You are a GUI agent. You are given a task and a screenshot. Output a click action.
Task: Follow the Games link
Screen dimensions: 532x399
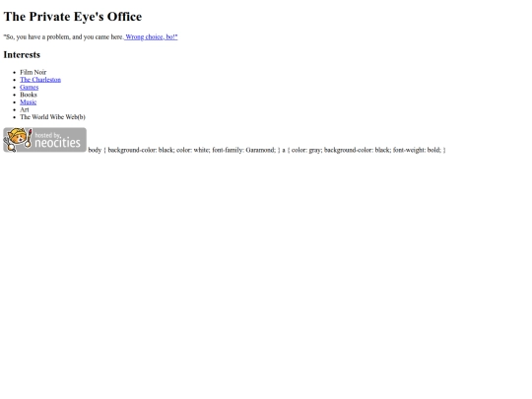pyautogui.click(x=30, y=88)
